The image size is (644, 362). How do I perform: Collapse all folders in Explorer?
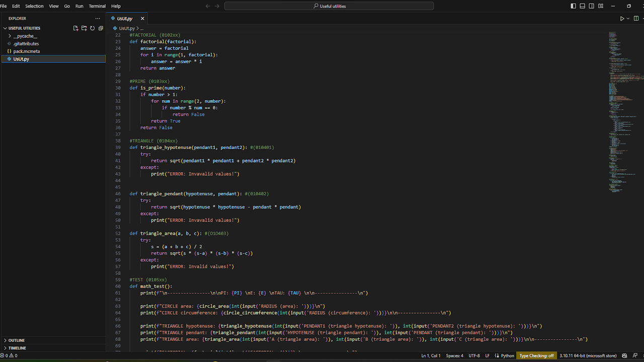(101, 28)
